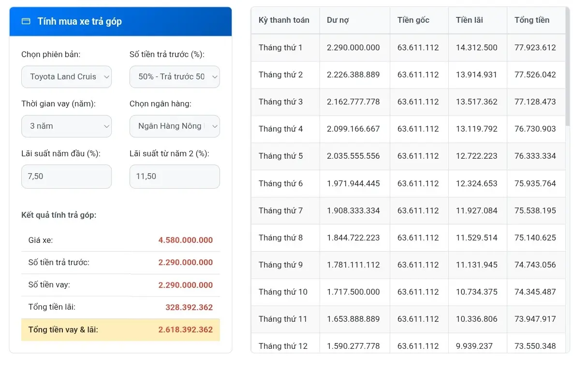
Task: Click the Tháng thứ 6 row label
Action: 280,183
